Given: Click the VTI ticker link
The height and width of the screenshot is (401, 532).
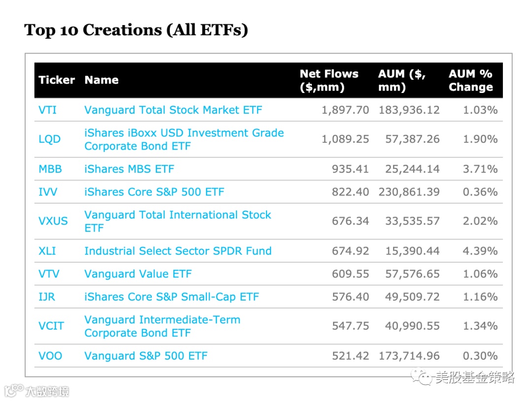Looking at the screenshot, I should [x=47, y=110].
